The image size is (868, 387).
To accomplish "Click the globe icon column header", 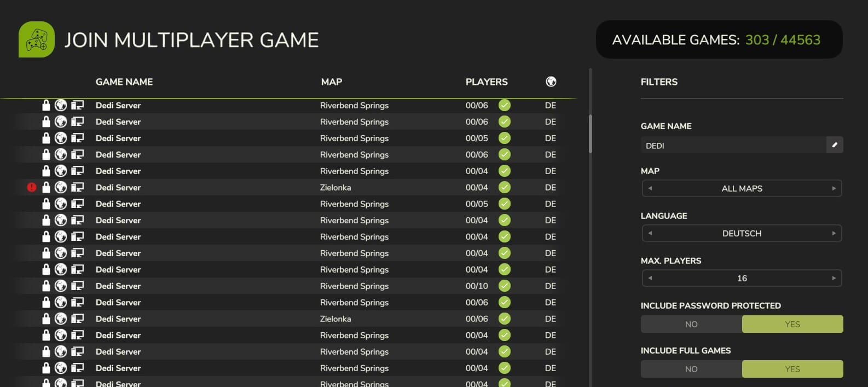I will (551, 82).
